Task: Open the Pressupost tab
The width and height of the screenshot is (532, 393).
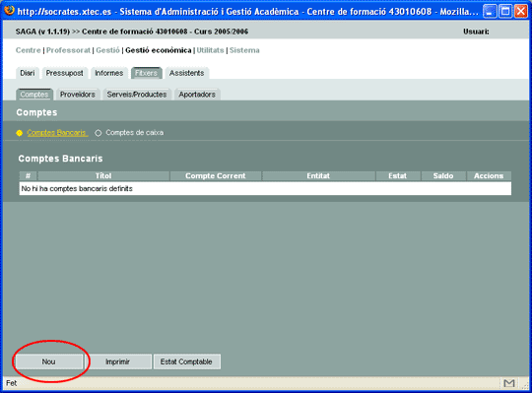Action: pyautogui.click(x=65, y=73)
